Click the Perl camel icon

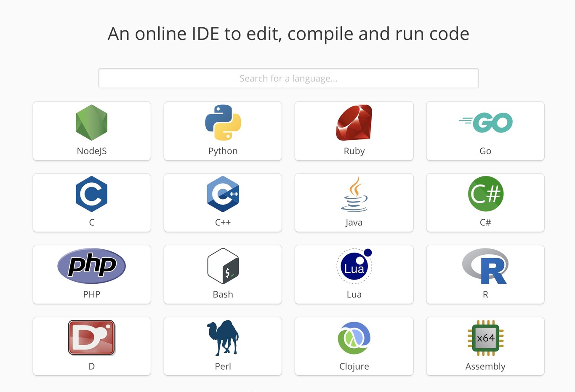223,337
